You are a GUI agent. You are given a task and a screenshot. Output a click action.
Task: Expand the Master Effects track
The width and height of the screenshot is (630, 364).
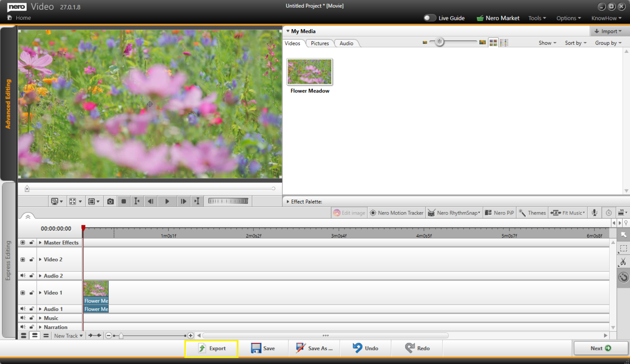point(40,243)
